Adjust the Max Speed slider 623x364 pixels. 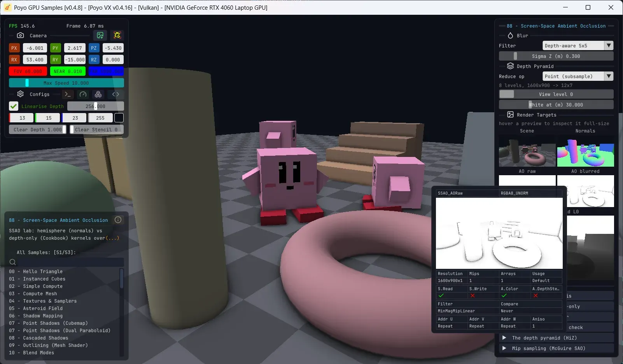tap(66, 83)
